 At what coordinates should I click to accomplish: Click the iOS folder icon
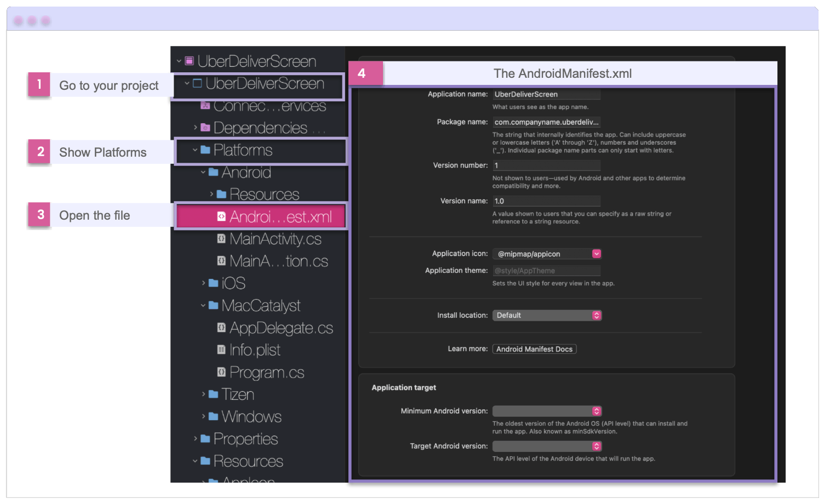214,283
